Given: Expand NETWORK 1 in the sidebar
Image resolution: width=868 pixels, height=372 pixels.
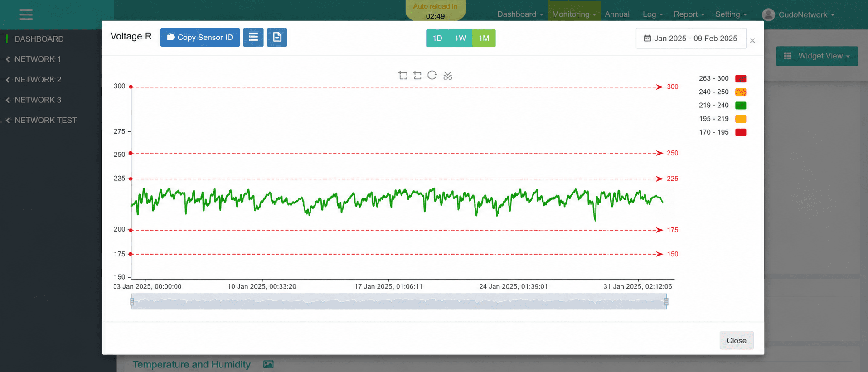Looking at the screenshot, I should click(38, 59).
